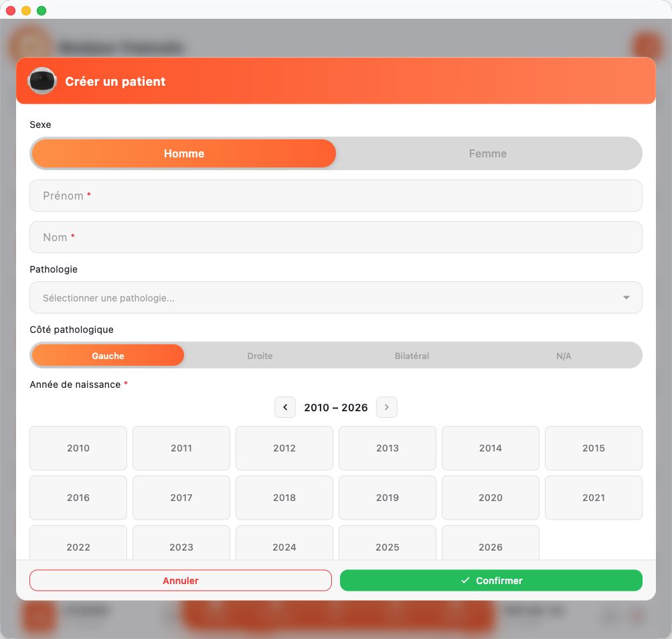Go to next year range with right chevron
The image size is (672, 639).
coord(387,407)
